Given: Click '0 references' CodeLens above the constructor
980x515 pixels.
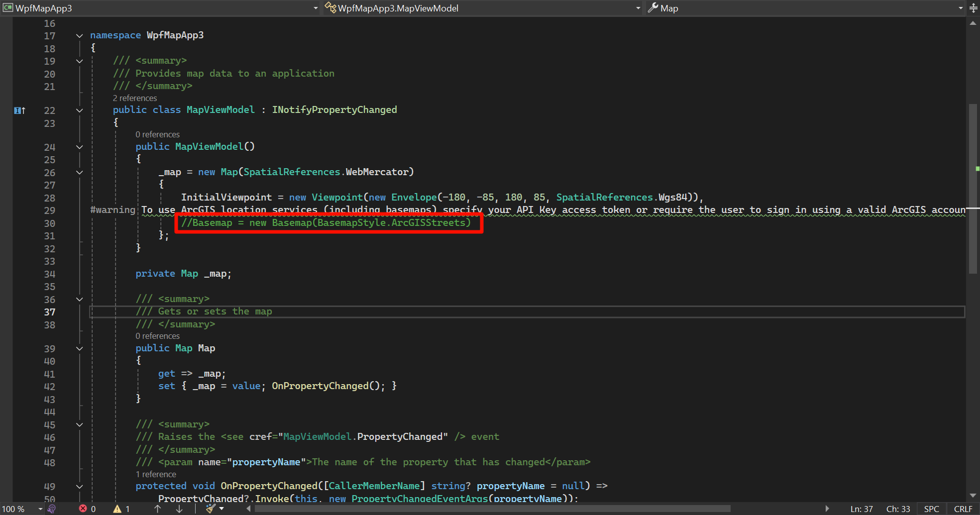Looking at the screenshot, I should coord(158,134).
